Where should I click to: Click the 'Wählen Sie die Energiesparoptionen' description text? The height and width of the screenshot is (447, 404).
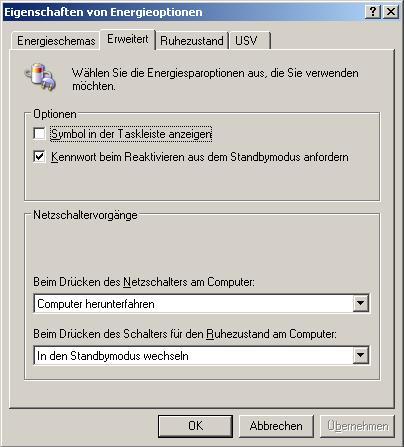[x=215, y=79]
